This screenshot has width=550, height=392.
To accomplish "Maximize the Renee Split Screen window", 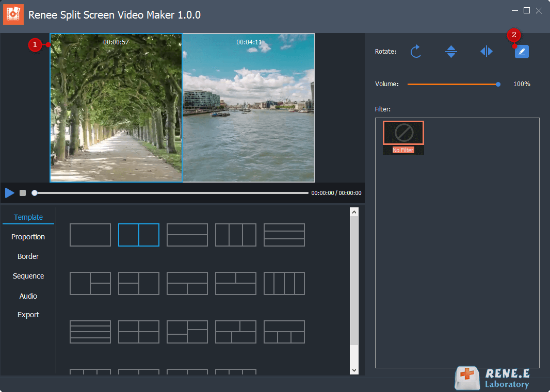I will (x=526, y=10).
